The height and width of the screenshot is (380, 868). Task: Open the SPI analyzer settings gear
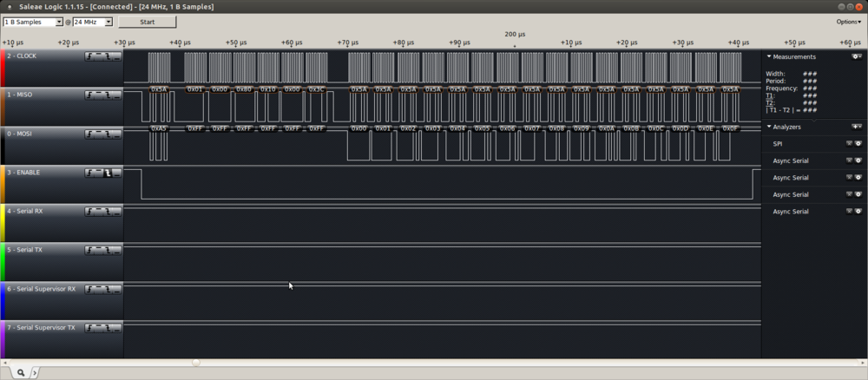[858, 143]
